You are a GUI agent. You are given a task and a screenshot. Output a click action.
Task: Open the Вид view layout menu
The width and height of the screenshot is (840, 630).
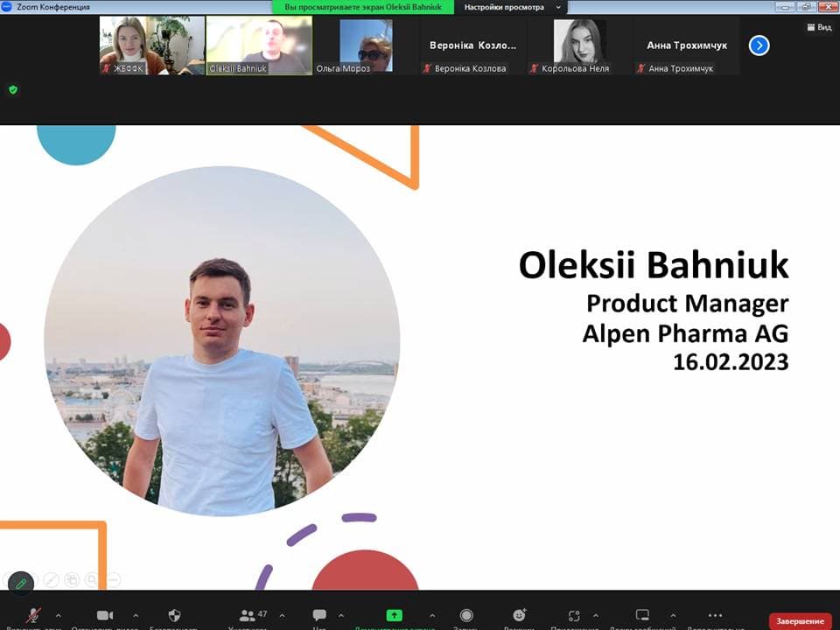point(819,27)
